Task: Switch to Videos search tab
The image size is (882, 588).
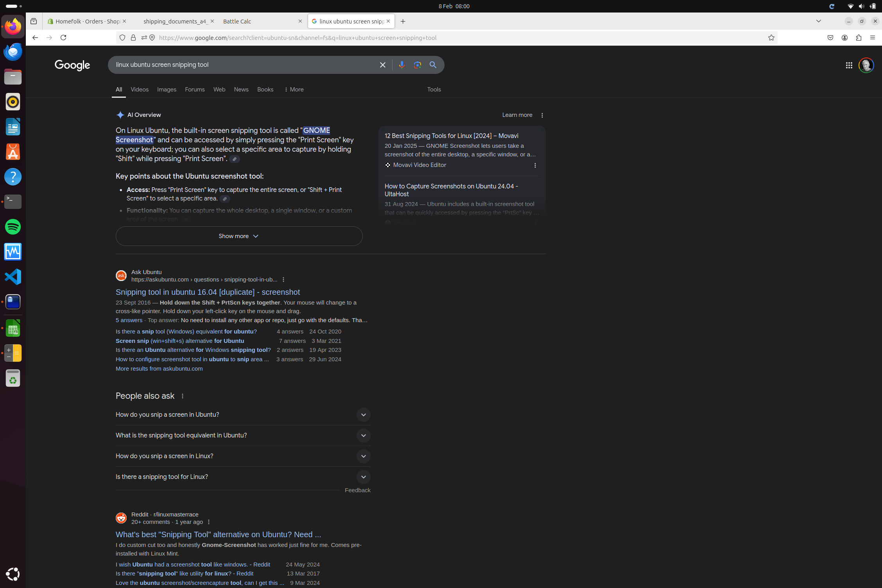Action: click(x=140, y=90)
